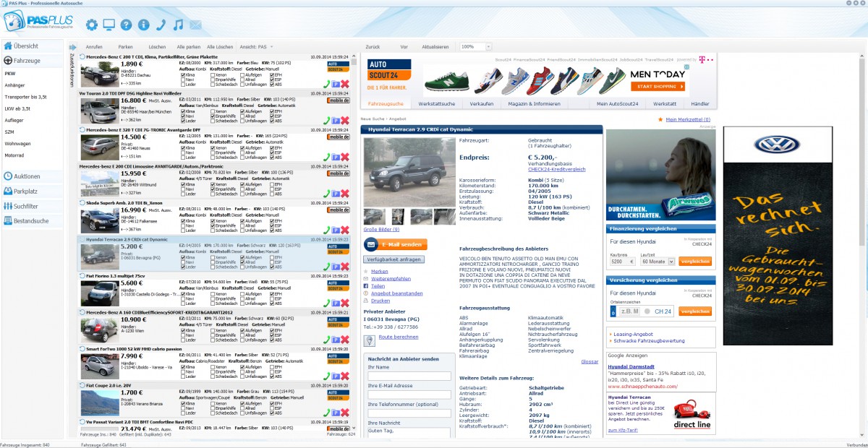Viewport: 868px width, 448px height.
Task: Click the Alle parken toolbar button
Action: pyautogui.click(x=189, y=46)
